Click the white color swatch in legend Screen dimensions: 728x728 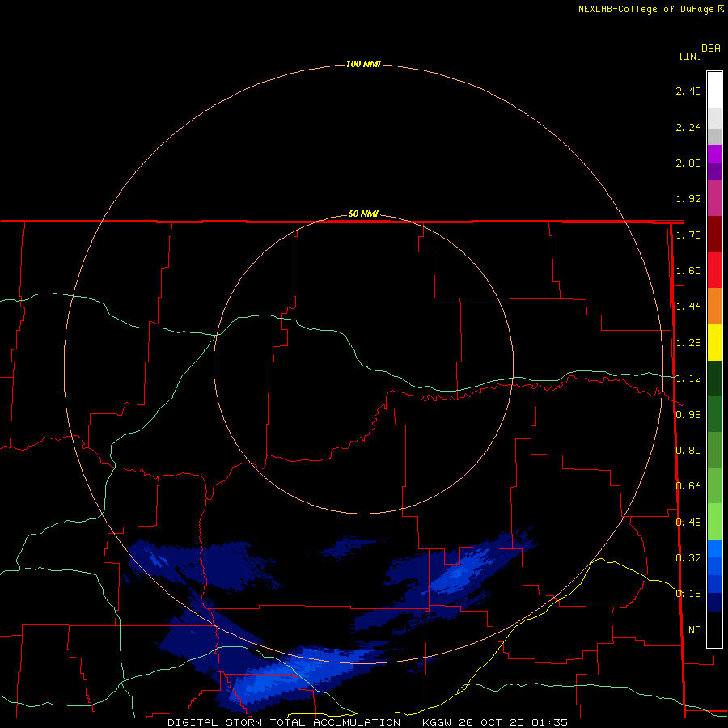coord(714,90)
